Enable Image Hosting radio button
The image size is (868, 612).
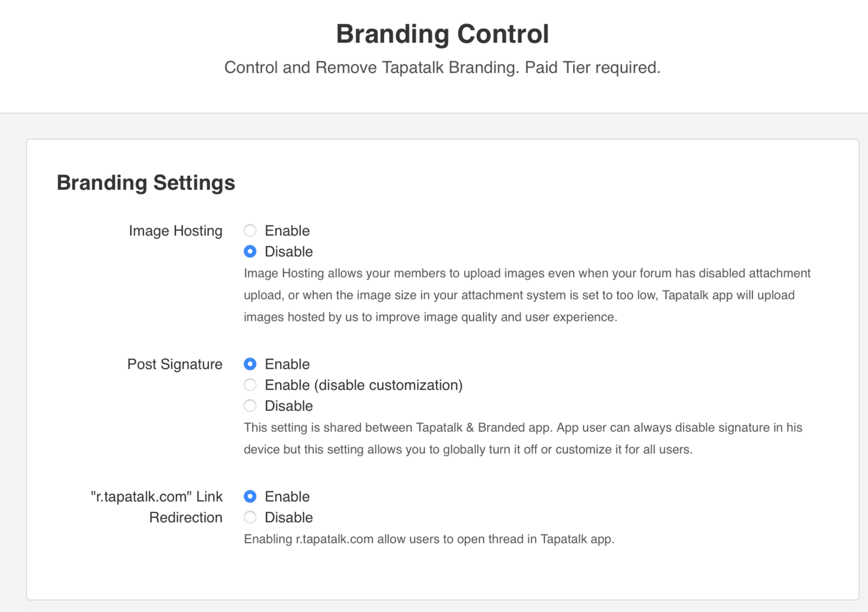pyautogui.click(x=250, y=231)
